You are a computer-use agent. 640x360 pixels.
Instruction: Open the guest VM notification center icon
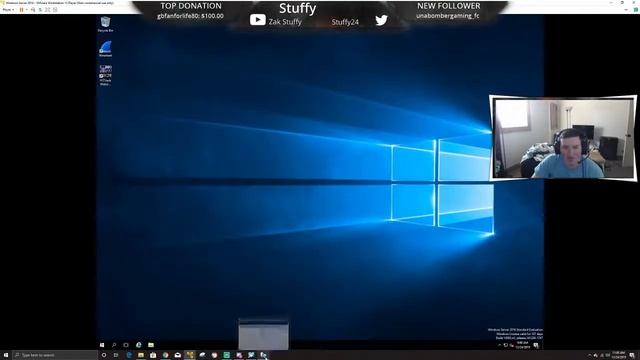[x=536, y=345]
